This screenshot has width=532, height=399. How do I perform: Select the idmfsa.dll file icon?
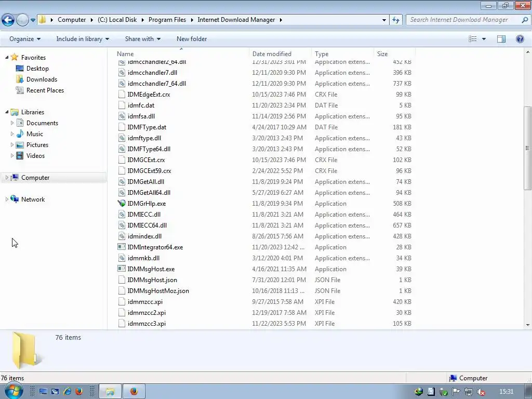(x=122, y=116)
